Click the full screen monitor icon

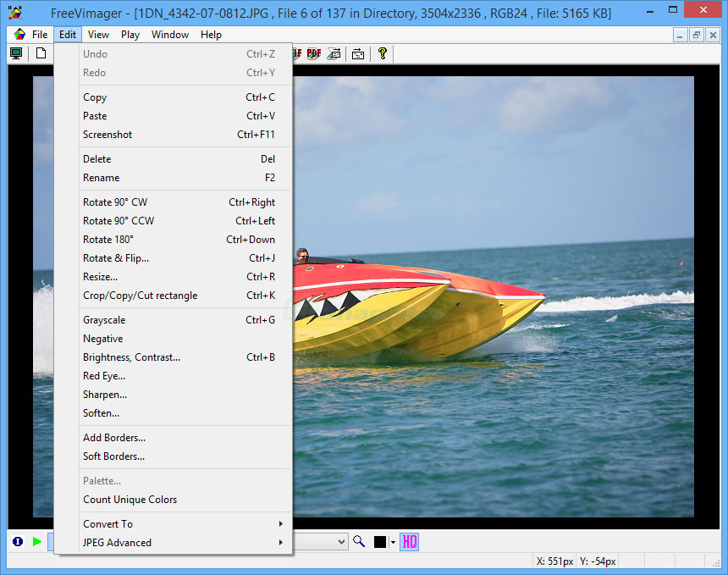(16, 54)
